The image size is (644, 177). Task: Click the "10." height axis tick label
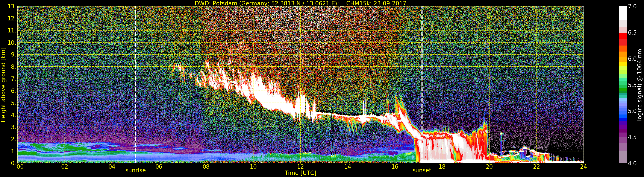tap(12, 43)
